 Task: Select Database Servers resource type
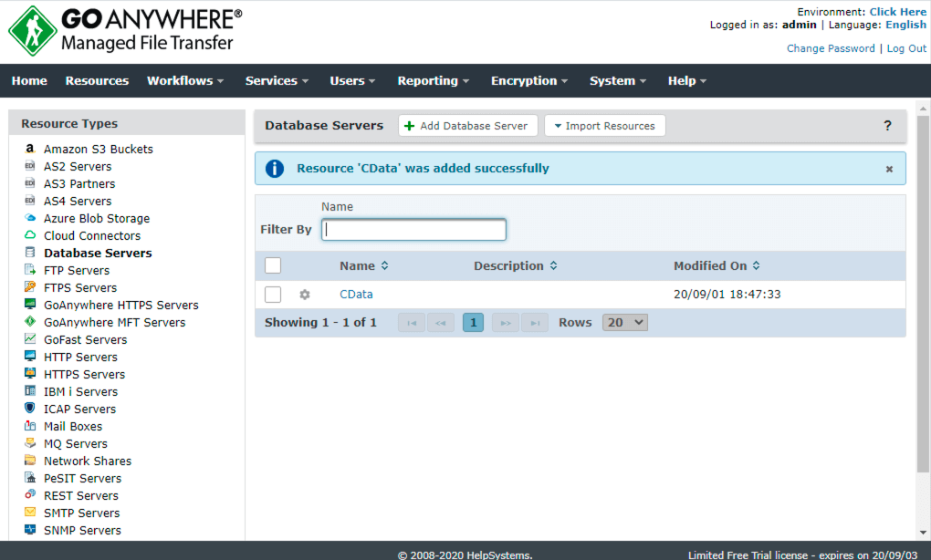(x=98, y=253)
